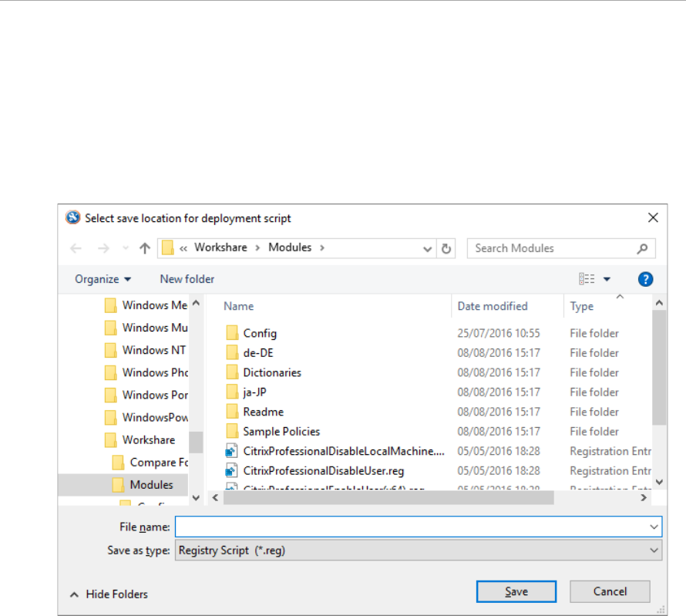The height and width of the screenshot is (616, 686).
Task: Select Windows Mu folder in tree
Action: pos(146,327)
